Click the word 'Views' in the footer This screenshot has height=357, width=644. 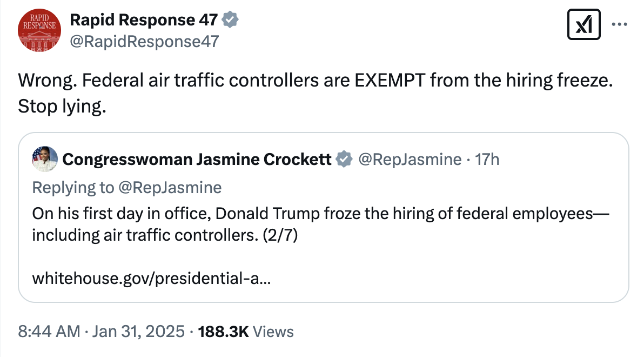[x=273, y=331]
